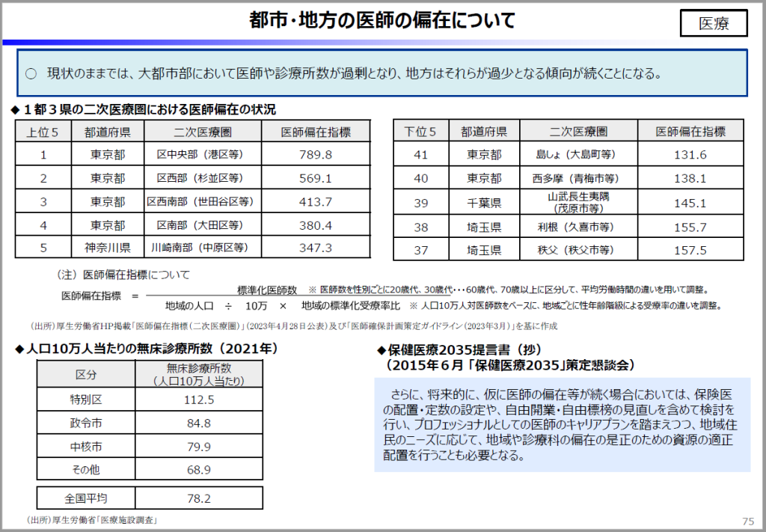The image size is (766, 532).
Task: Click the 中核市 row label
Action: point(86,447)
